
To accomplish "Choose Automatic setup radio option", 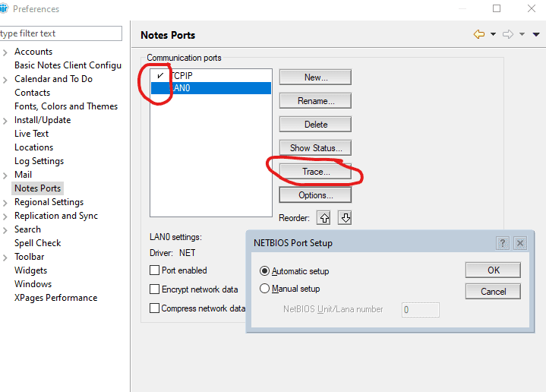I will pyautogui.click(x=265, y=271).
